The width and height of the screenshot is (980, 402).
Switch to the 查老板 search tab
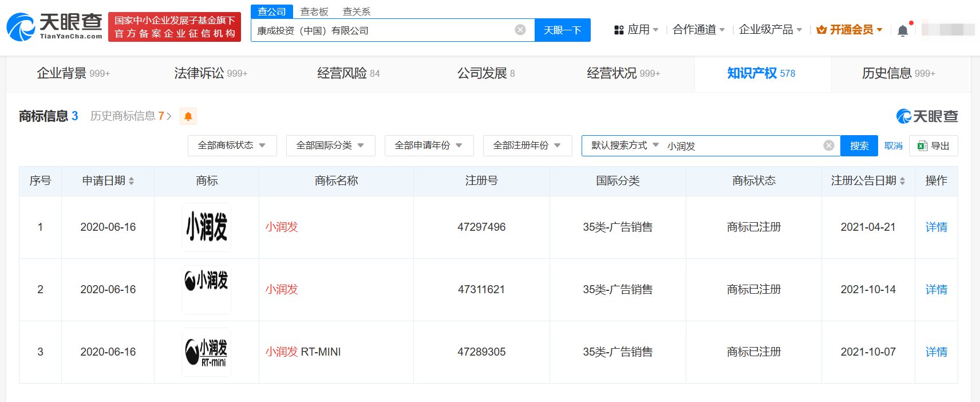(x=314, y=11)
